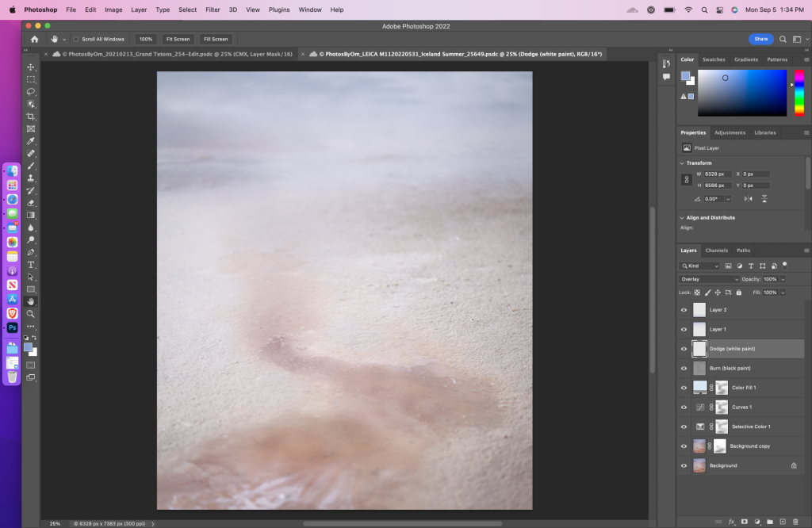Toggle visibility of Curves 1 layer

684,407
